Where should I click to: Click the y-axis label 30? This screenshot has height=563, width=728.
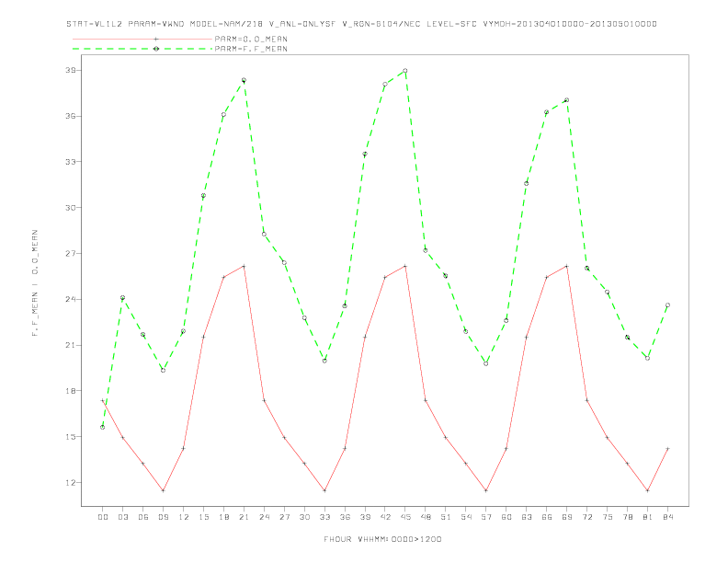71,208
